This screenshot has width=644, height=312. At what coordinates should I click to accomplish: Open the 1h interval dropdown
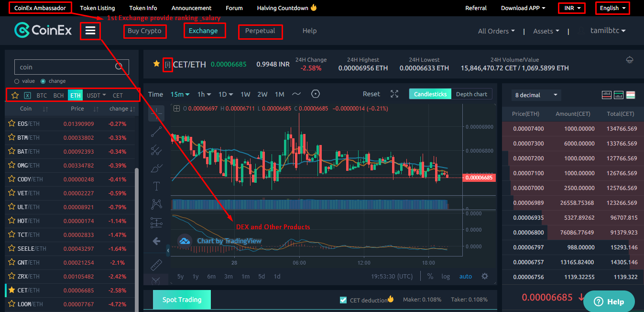pos(204,94)
